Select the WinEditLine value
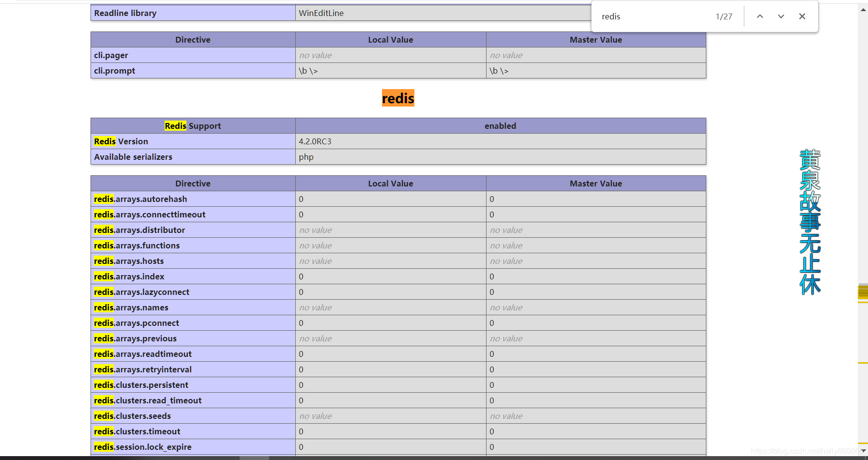The height and width of the screenshot is (460, 868). click(321, 13)
